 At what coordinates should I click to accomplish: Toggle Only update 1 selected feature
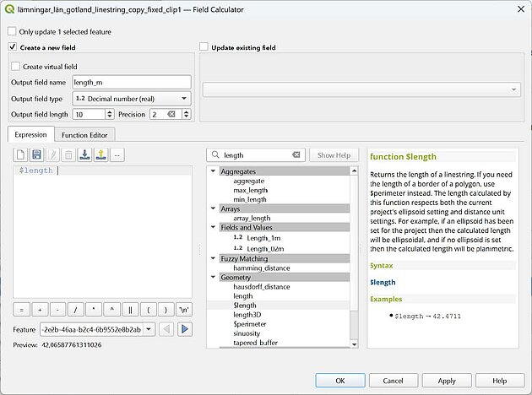tap(12, 31)
